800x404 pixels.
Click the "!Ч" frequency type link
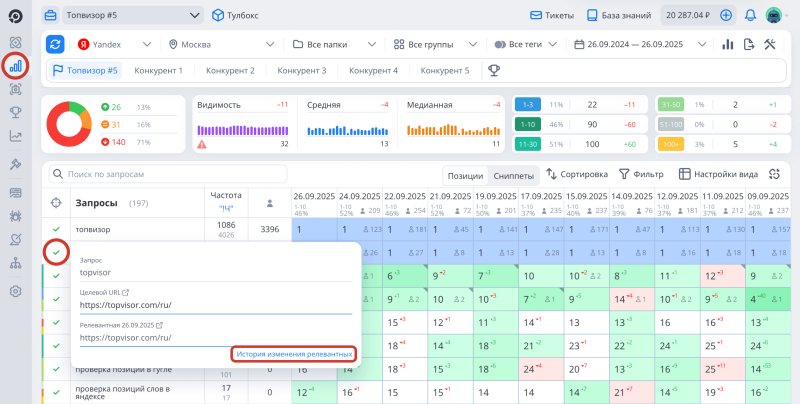click(226, 208)
